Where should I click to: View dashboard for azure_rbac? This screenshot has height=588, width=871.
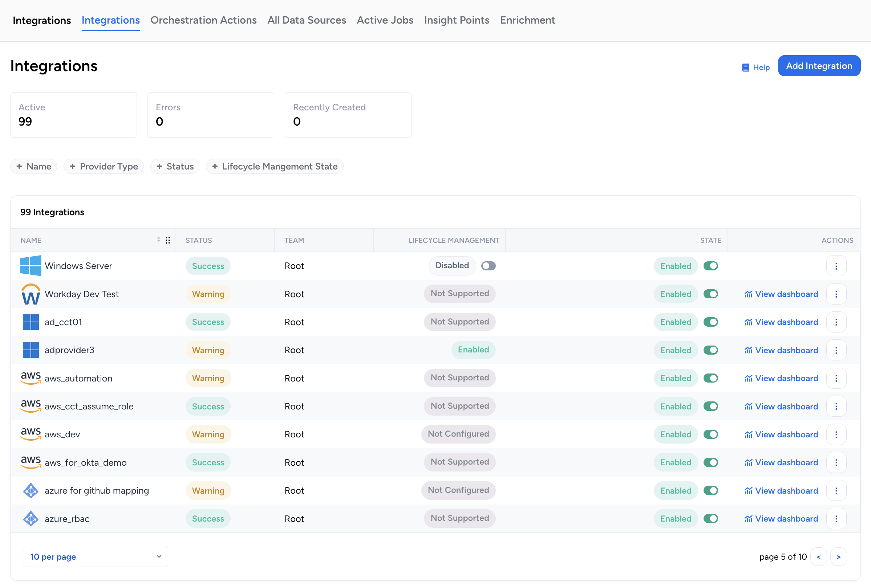pyautogui.click(x=781, y=519)
